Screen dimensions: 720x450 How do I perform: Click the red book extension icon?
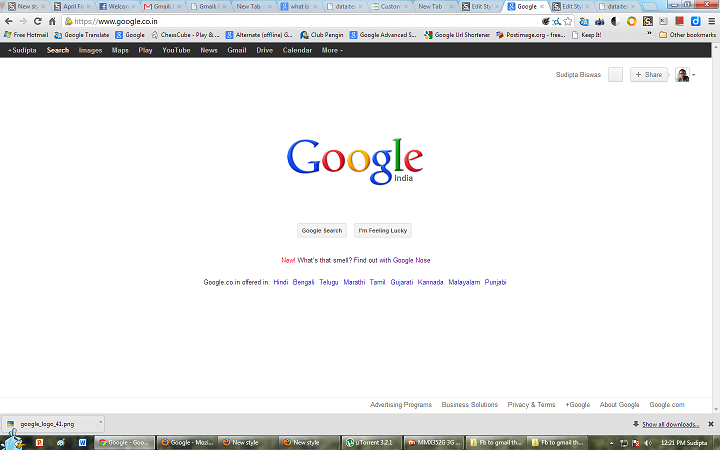point(680,21)
